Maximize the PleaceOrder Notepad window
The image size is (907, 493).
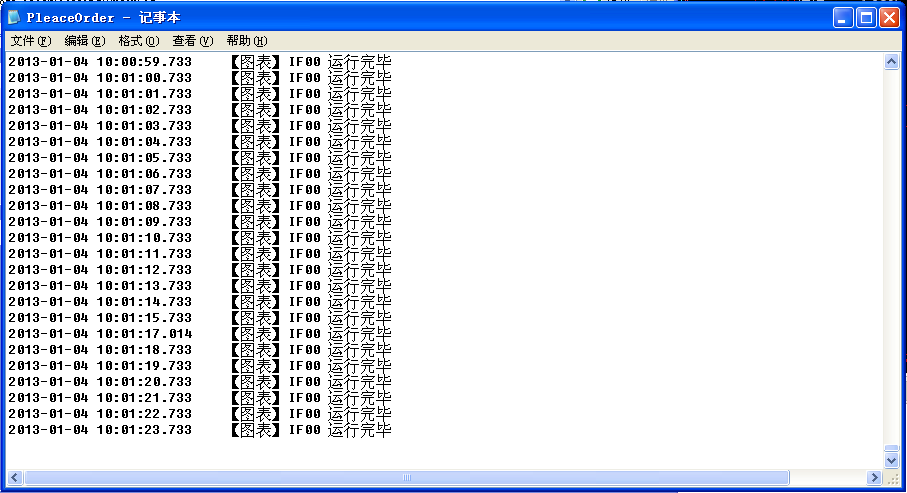(x=866, y=18)
